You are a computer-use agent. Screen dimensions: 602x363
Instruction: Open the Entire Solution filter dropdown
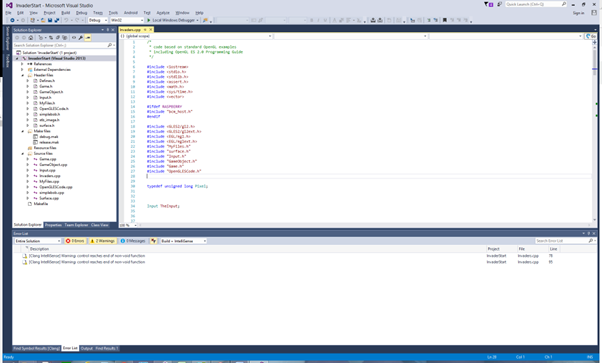tap(38, 241)
